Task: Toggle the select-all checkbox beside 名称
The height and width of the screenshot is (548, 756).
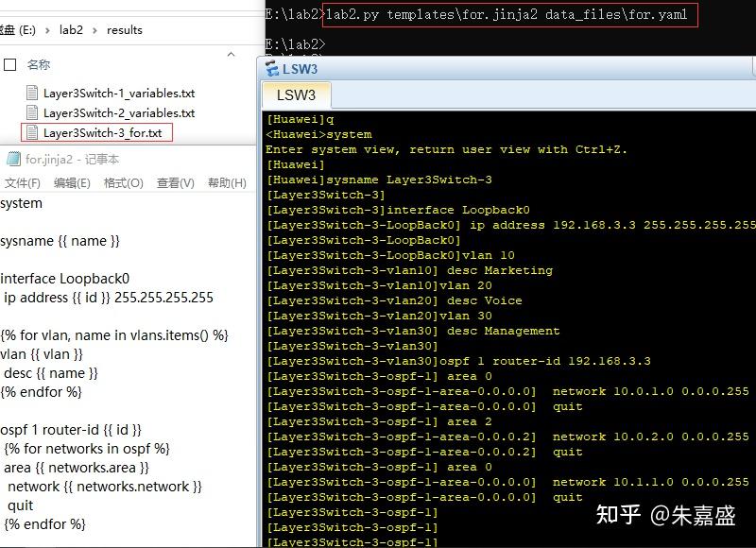Action: 9,64
